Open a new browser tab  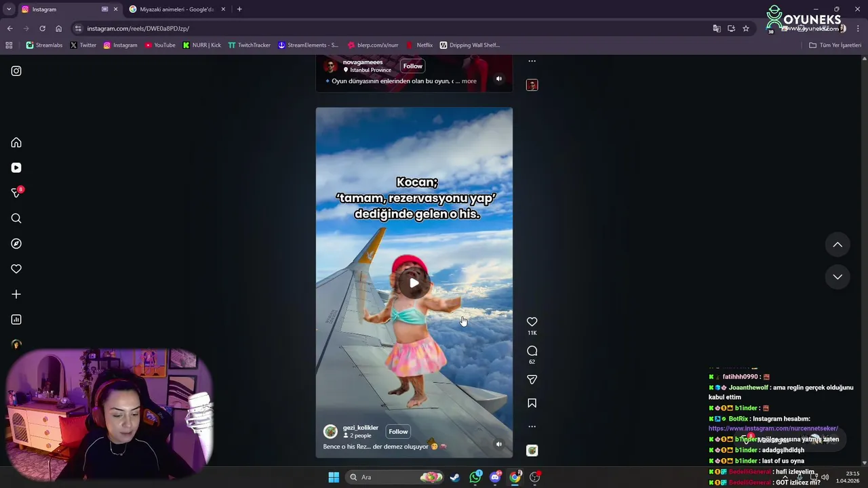coord(239,9)
